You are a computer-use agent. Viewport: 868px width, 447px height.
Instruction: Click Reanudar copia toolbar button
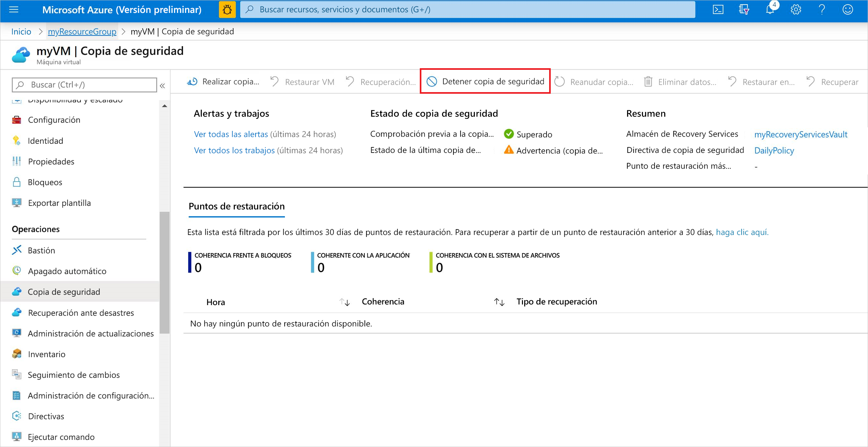coord(594,81)
